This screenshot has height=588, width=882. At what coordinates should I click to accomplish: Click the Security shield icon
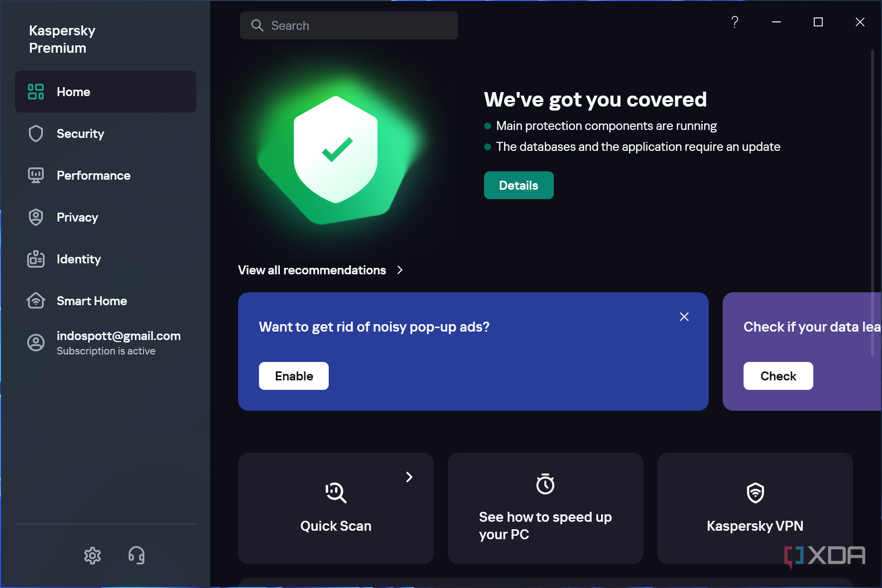coord(36,133)
